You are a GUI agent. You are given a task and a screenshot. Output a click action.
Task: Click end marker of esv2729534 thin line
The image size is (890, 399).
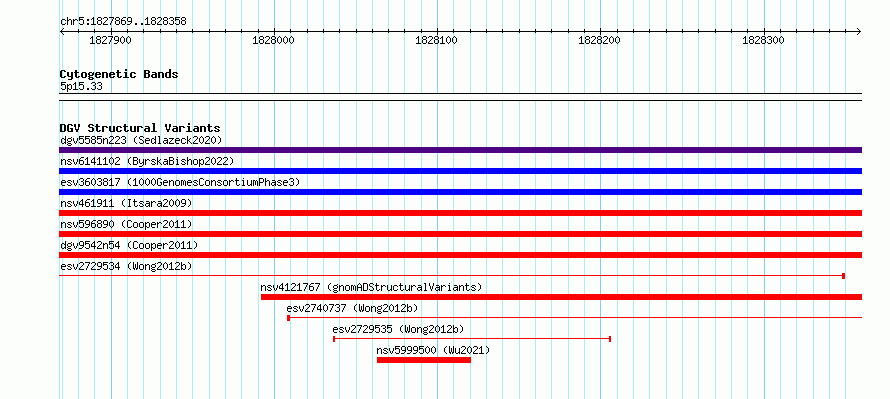(x=843, y=276)
